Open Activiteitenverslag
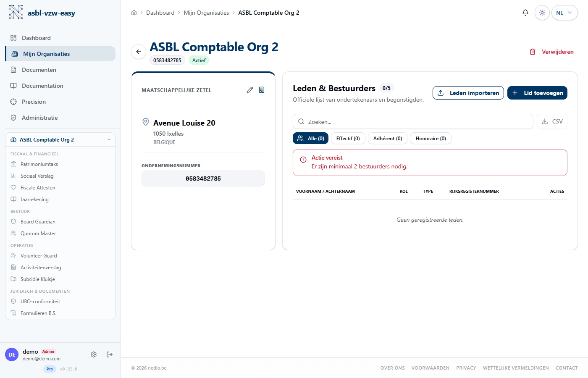The width and height of the screenshot is (588, 378). (x=60, y=268)
